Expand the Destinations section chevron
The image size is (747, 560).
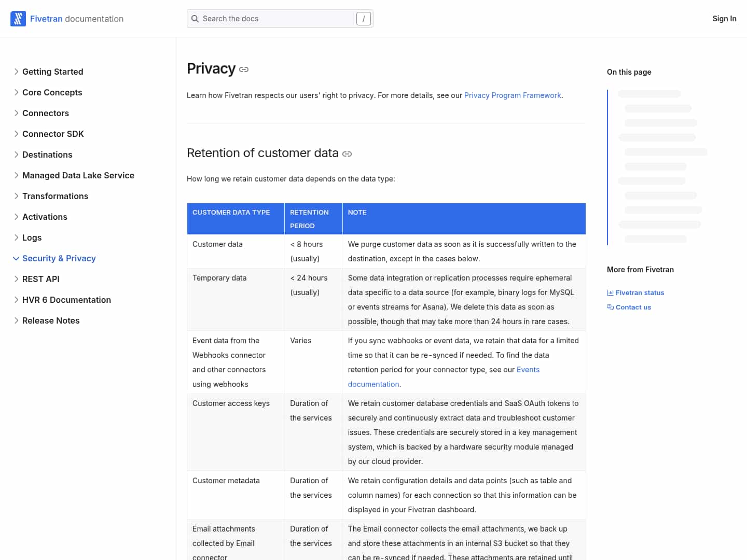coord(16,155)
